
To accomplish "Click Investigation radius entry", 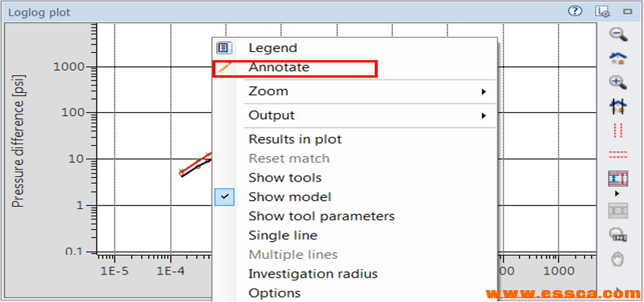I will [312, 274].
